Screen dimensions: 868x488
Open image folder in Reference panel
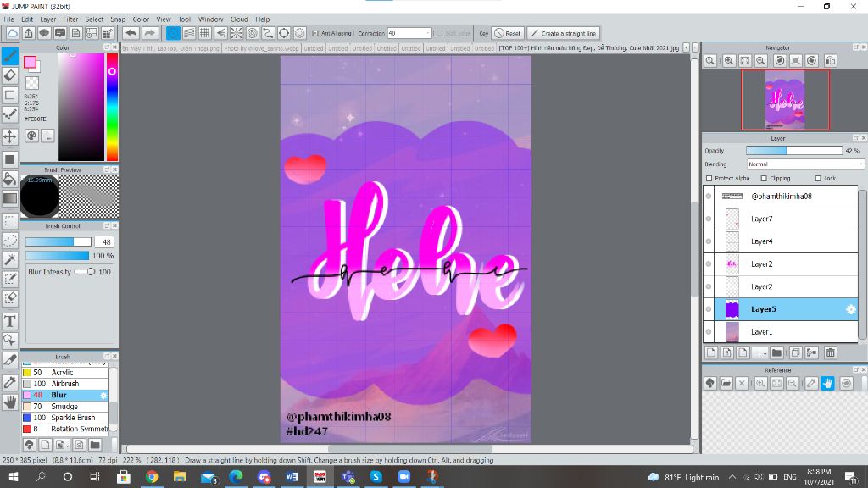726,383
